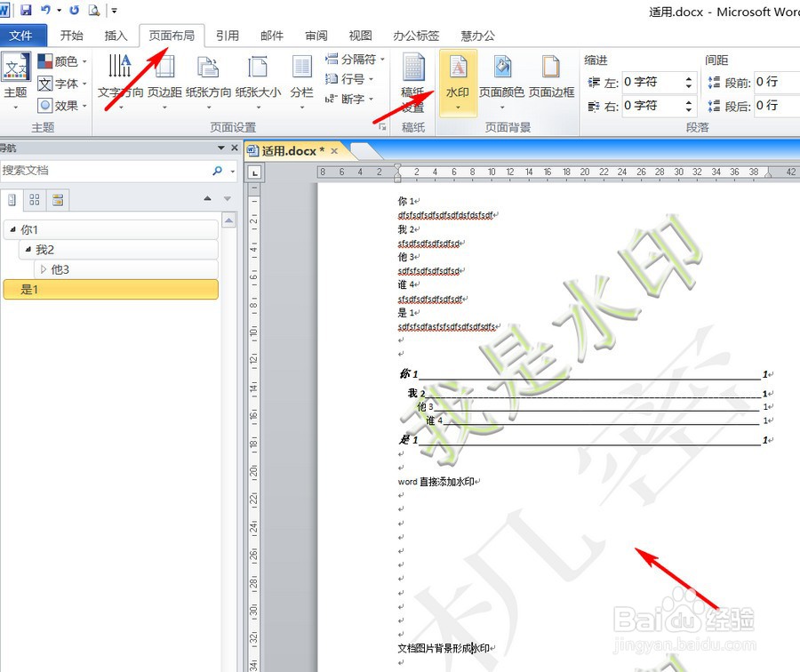
Task: Open navigation pane options dropdown arrow
Action: tap(221, 148)
